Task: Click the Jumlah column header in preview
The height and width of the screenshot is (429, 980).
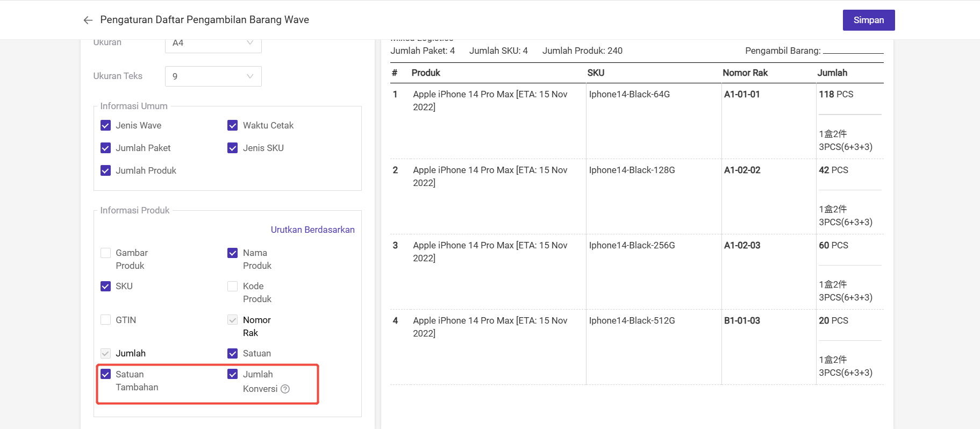Action: (832, 73)
